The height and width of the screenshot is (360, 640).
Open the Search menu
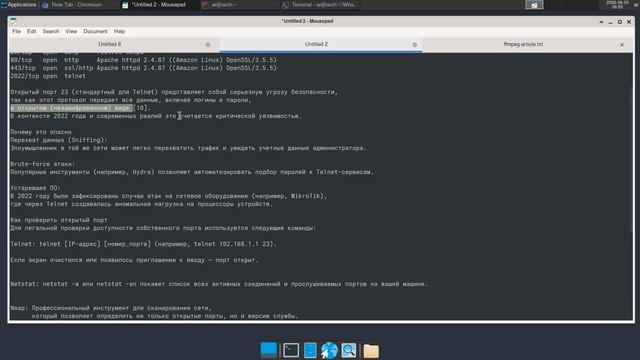[51, 31]
